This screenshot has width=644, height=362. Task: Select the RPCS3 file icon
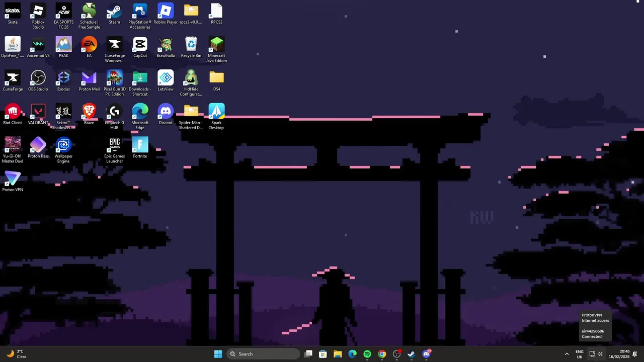(216, 14)
